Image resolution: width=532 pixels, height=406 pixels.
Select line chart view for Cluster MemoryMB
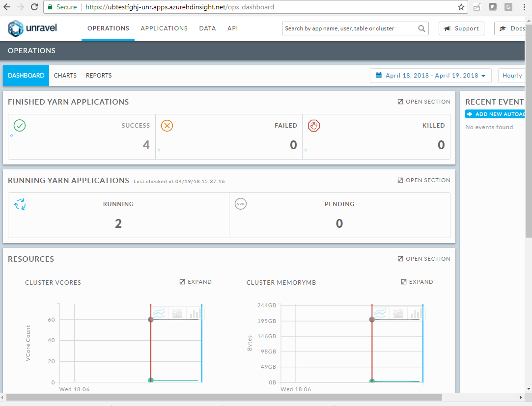380,313
